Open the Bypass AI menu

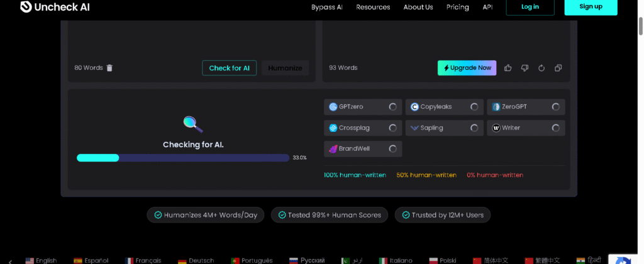(327, 7)
